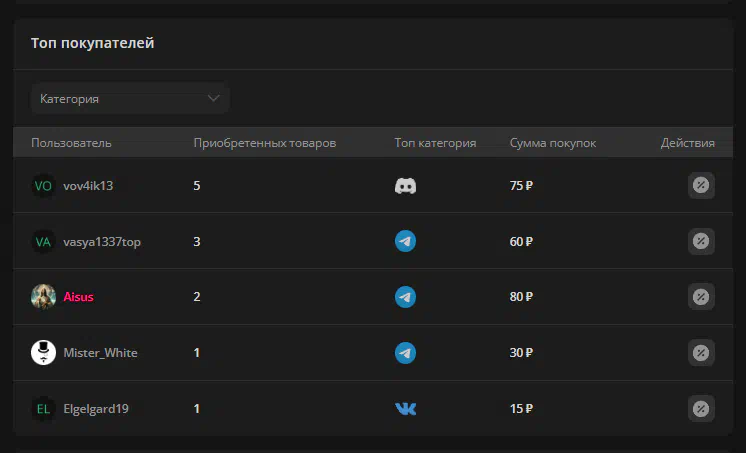Open the Категория dropdown filter
This screenshot has width=746, height=453.
click(x=130, y=98)
